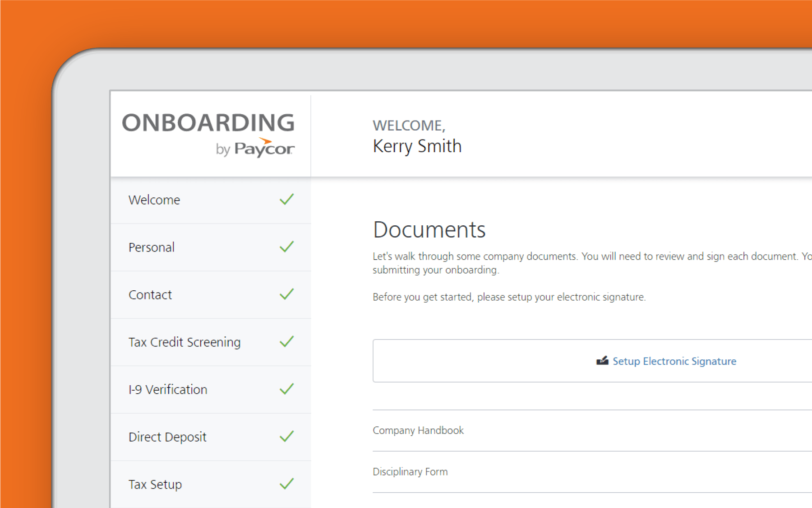
Task: Click the signature pen icon
Action: [602, 360]
